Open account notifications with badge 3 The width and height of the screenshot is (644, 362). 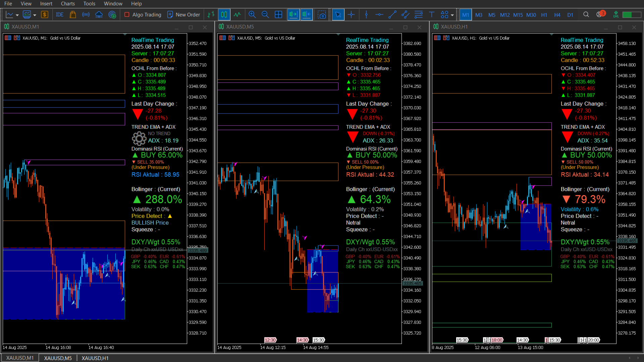pos(600,14)
